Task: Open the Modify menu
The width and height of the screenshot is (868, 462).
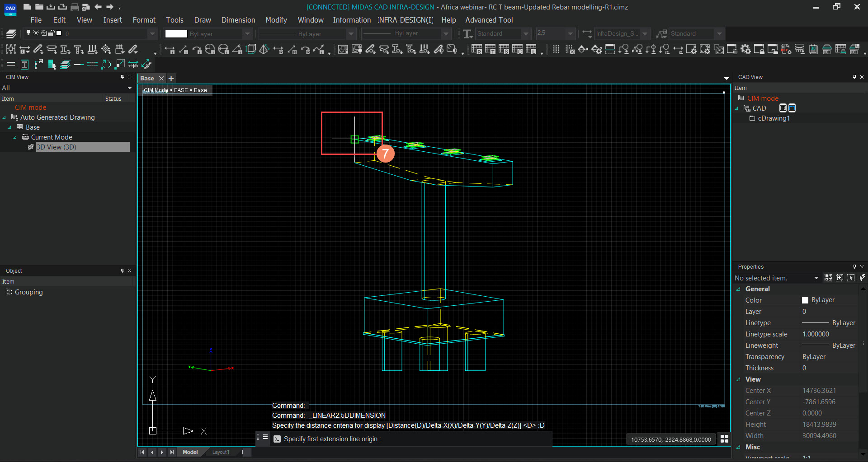Action: point(276,20)
